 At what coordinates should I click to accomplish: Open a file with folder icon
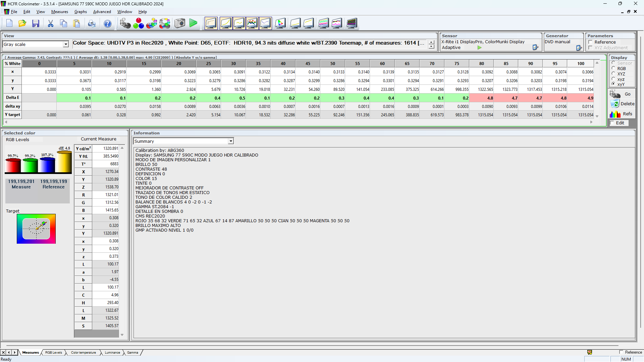[22, 23]
